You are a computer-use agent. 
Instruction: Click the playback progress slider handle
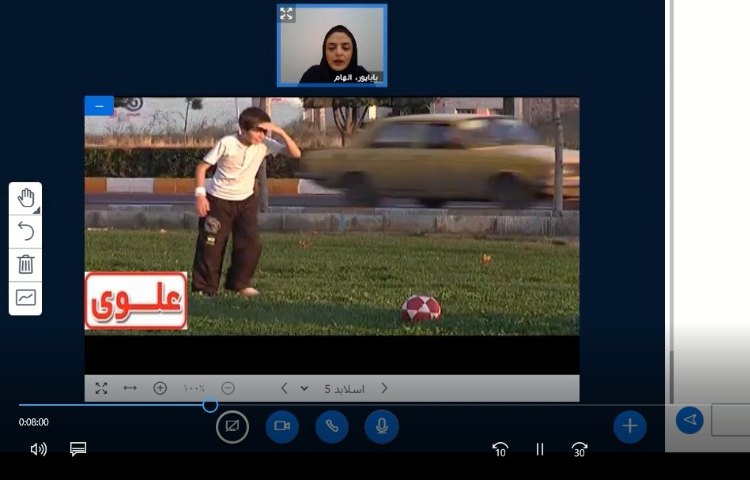tap(210, 405)
